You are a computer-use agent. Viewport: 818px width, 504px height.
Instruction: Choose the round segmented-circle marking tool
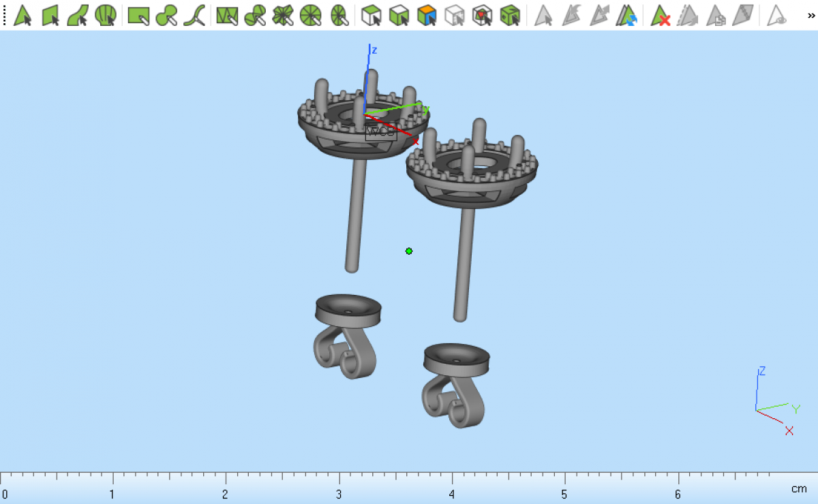(x=310, y=15)
